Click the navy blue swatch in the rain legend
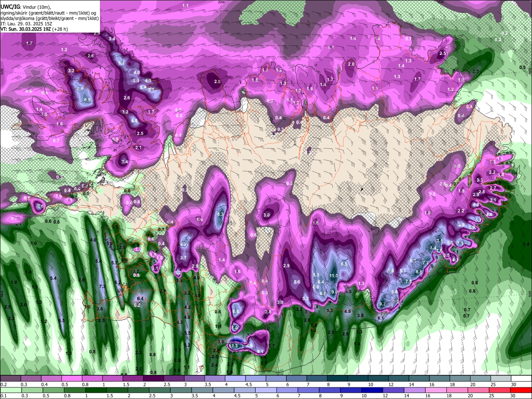This screenshot has width=532, height=399. (373, 390)
